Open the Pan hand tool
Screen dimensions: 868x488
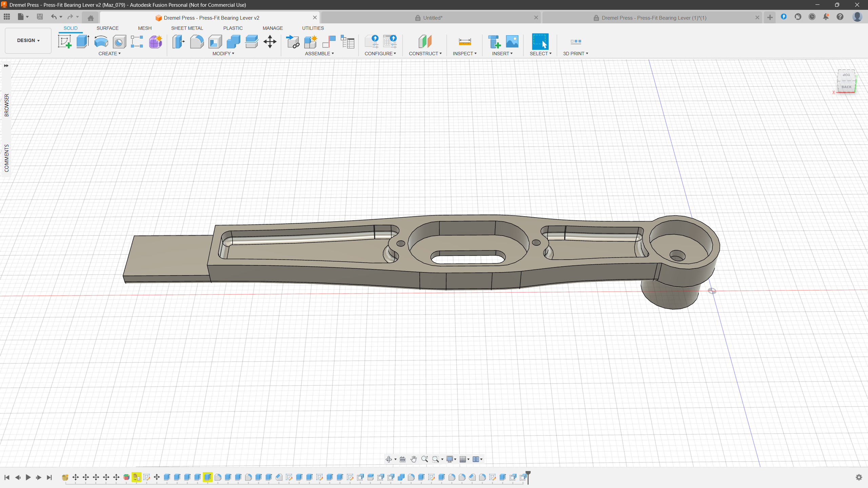click(413, 459)
